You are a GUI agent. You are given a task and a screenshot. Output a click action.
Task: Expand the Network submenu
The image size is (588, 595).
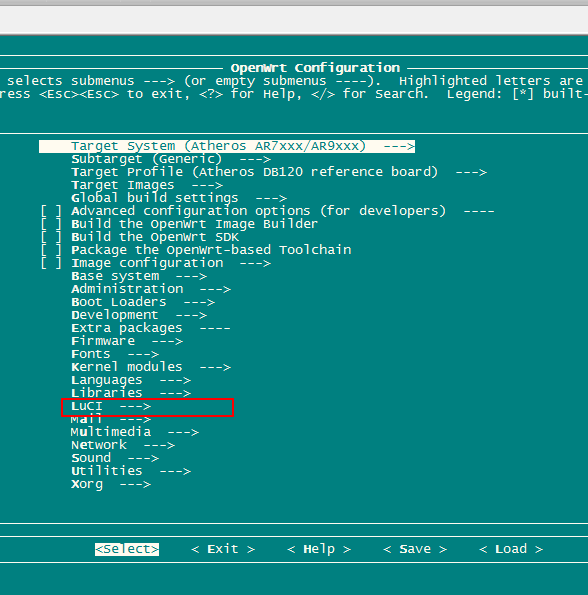coord(123,445)
